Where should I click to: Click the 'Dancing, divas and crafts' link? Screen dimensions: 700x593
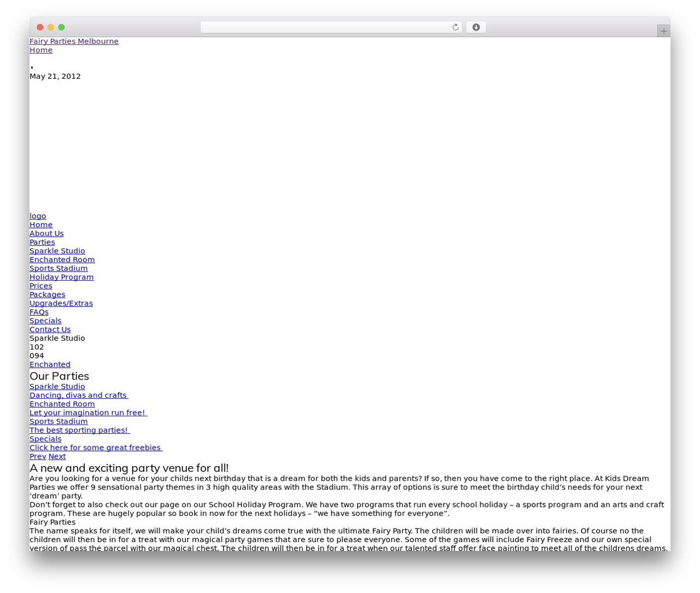[79, 396]
